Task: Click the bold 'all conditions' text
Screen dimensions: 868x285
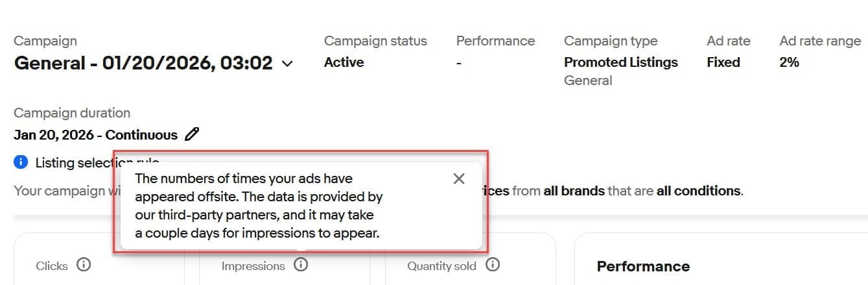Action: (x=698, y=191)
